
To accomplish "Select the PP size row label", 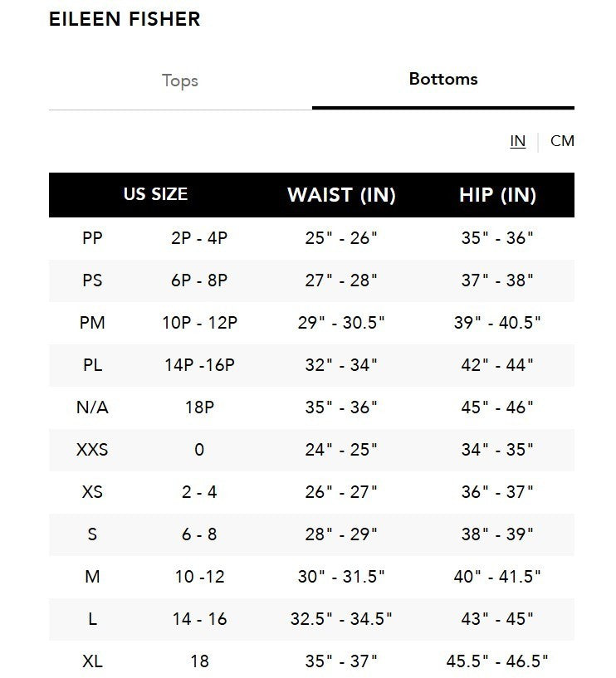I will [x=92, y=238].
